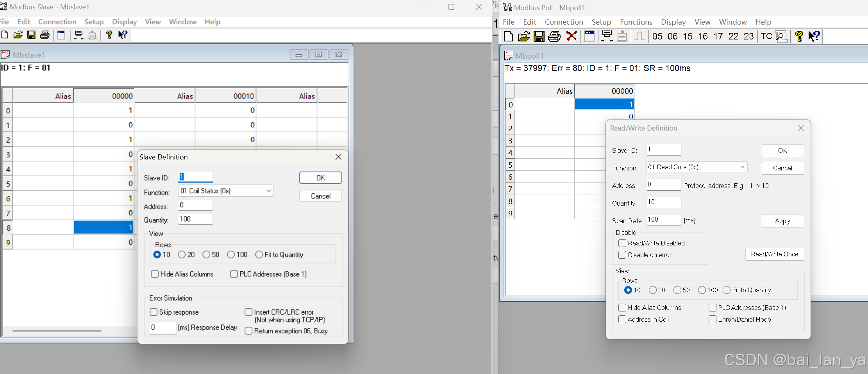
Task: Open Edit menu in Modbus Poll
Action: pos(529,22)
